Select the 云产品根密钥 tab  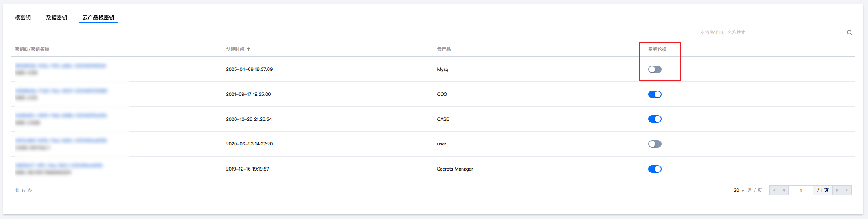pos(98,17)
